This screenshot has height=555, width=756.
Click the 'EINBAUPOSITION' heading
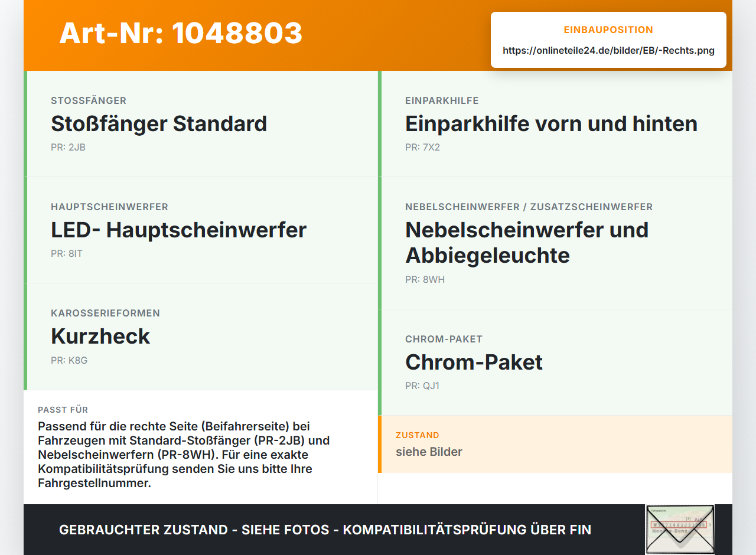click(x=608, y=30)
